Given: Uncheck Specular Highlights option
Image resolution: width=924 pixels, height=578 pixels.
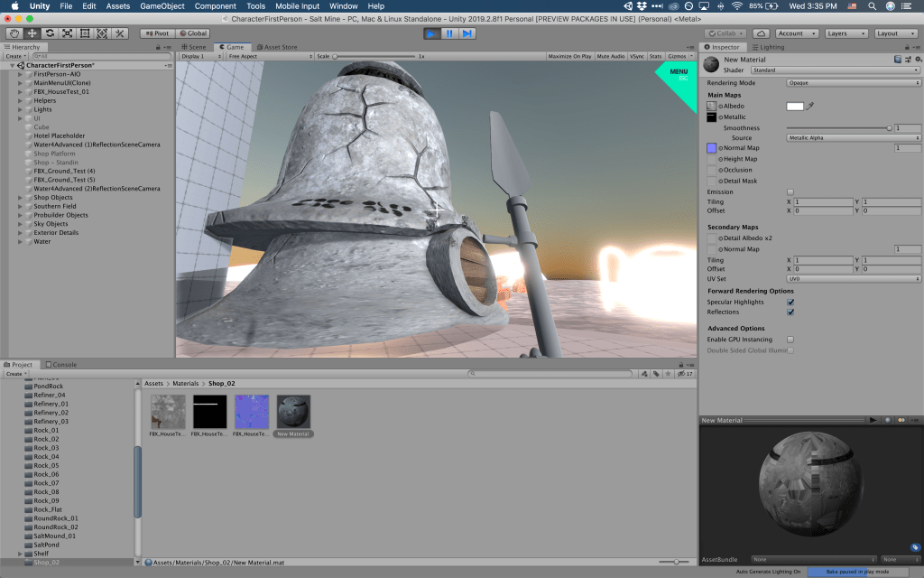Looking at the screenshot, I should (790, 302).
